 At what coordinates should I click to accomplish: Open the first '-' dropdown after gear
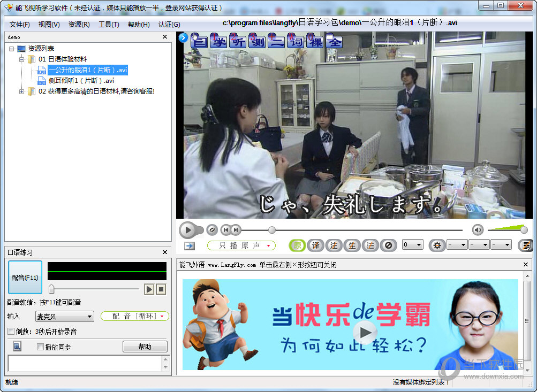point(457,245)
